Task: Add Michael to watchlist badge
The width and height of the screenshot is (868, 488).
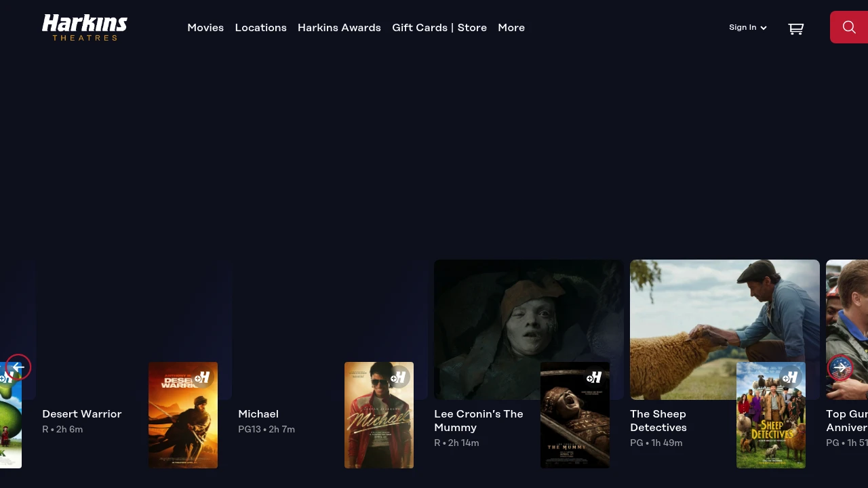Action: tap(398, 378)
